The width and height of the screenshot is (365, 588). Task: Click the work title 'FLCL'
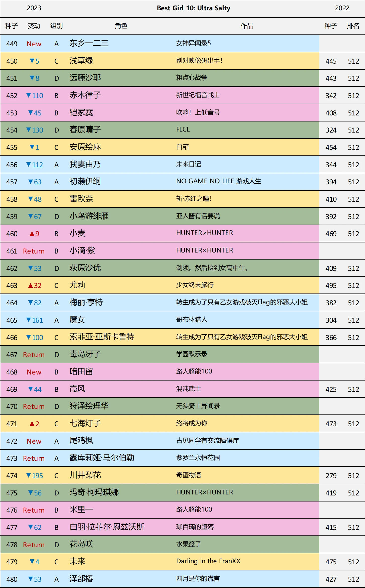183,130
